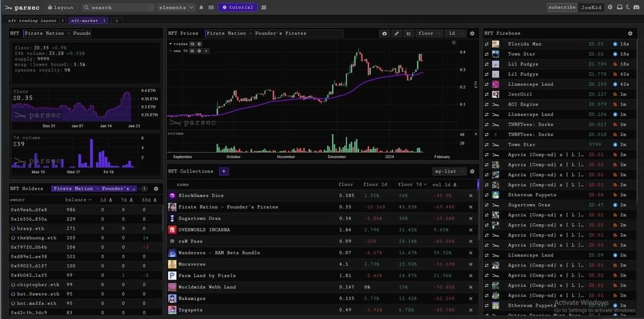Click swap icon on JeerGirl row

pos(487,94)
